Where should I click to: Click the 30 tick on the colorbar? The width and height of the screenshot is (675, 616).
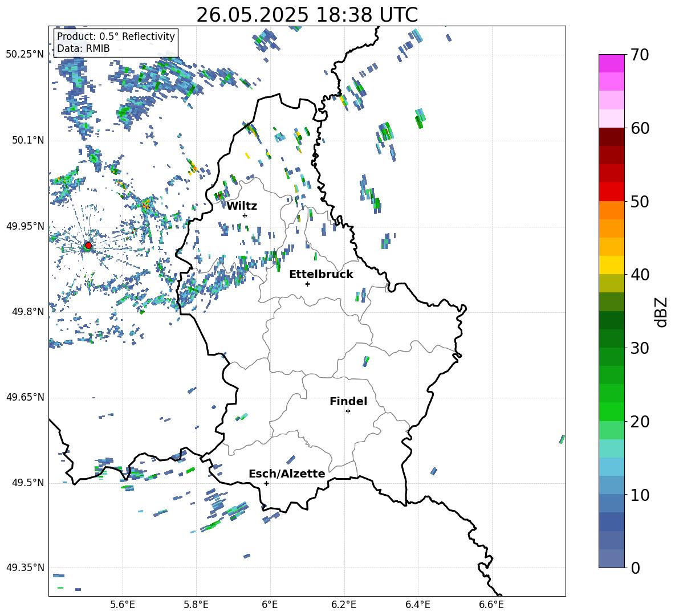click(x=640, y=348)
